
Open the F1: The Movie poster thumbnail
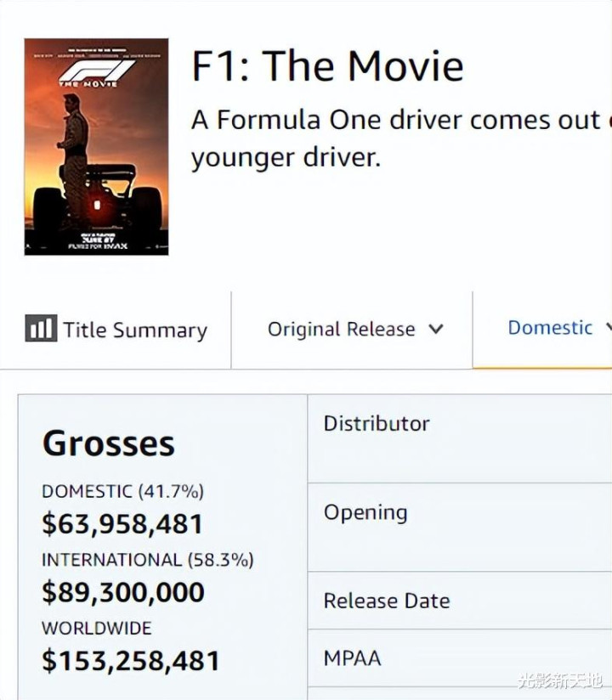pyautogui.click(x=97, y=147)
